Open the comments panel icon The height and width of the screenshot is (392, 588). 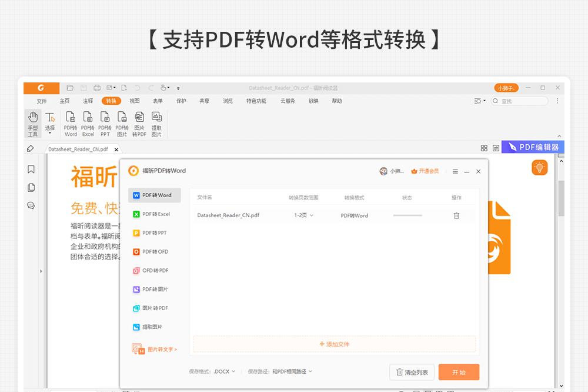click(x=31, y=205)
